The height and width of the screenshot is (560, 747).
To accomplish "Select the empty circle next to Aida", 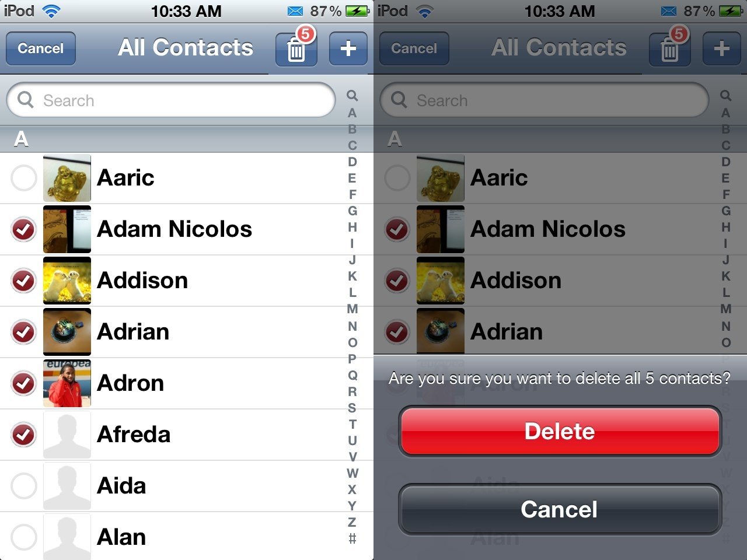I will [x=24, y=486].
